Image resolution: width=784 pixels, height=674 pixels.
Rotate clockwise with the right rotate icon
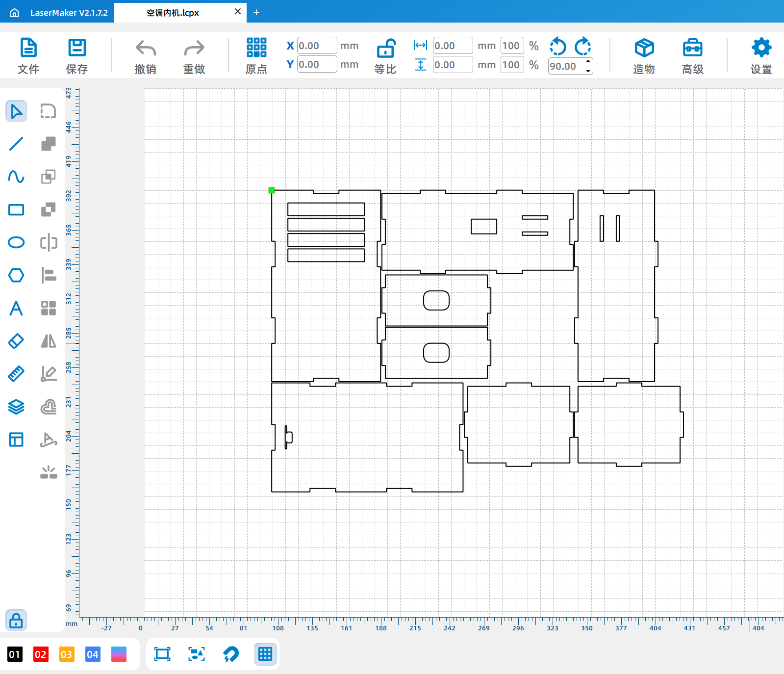[582, 47]
